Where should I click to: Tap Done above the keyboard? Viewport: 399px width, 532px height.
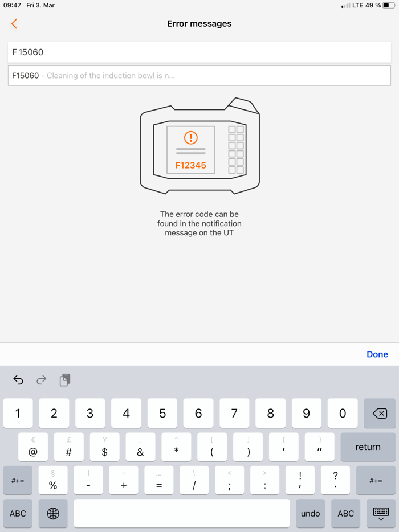click(x=377, y=354)
